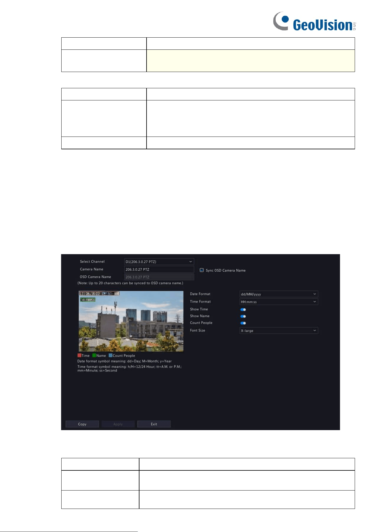Click the OSD Camera Name field

coord(159,277)
